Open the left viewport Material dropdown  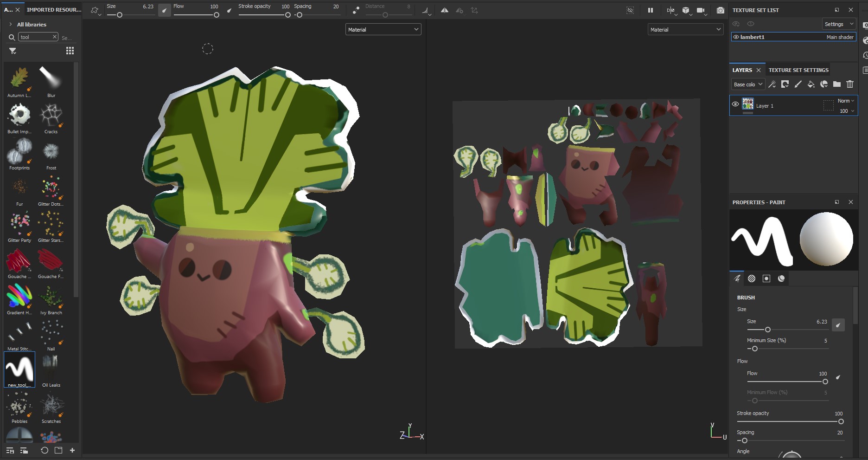pyautogui.click(x=383, y=29)
